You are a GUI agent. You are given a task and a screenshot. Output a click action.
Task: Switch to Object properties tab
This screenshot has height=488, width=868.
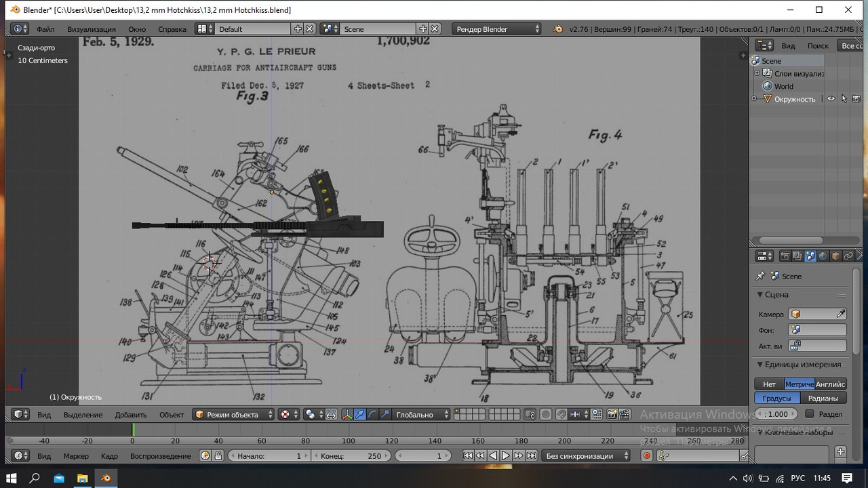pos(835,256)
